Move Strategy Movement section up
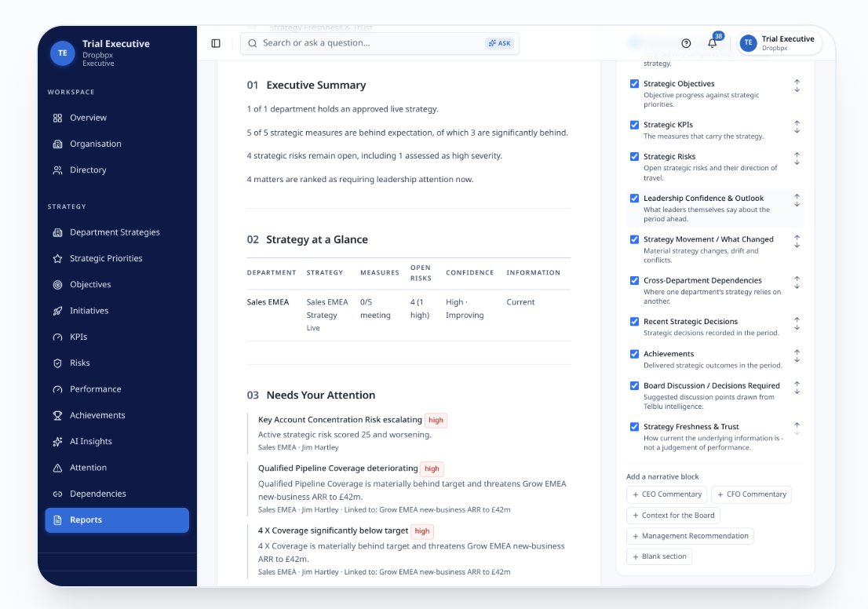Image resolution: width=868 pixels, height=609 pixels. pyautogui.click(x=797, y=238)
